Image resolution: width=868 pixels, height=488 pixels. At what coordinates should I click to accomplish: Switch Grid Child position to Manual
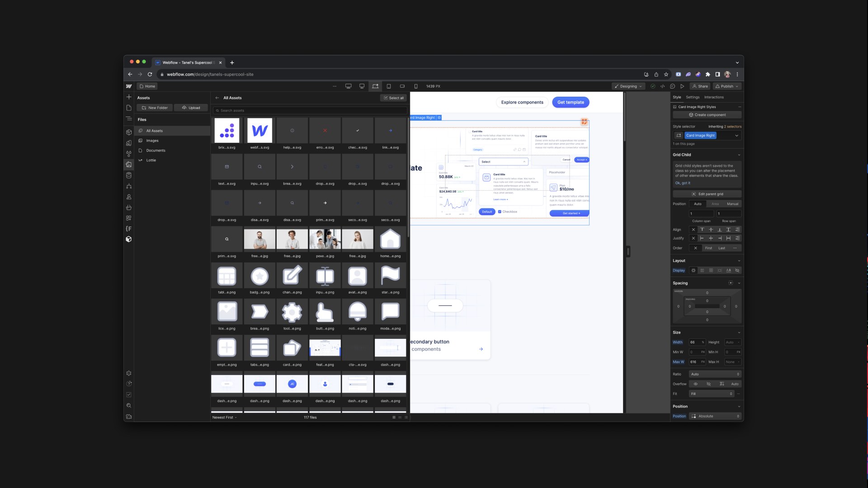pos(732,204)
